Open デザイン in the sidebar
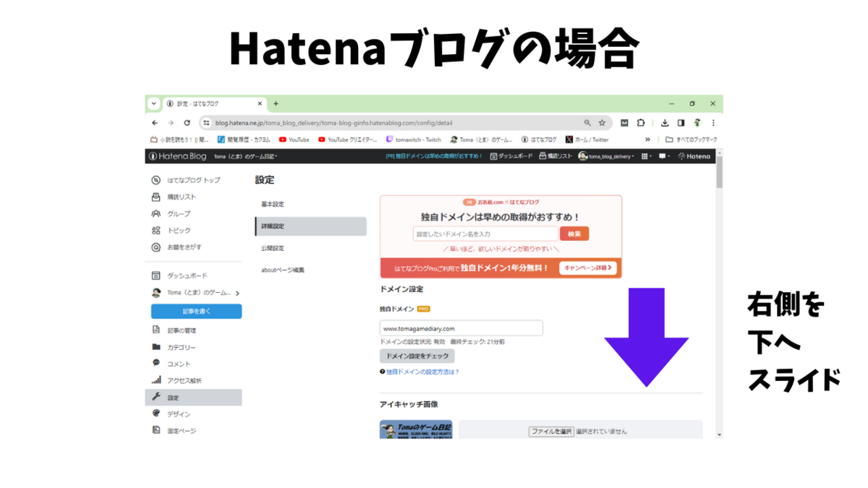 [x=171, y=414]
